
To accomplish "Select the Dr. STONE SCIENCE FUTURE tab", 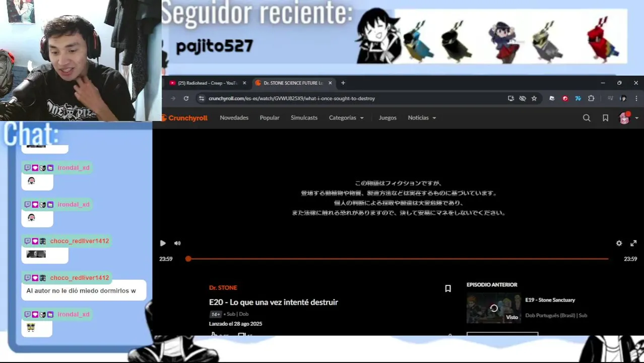I will [x=293, y=83].
